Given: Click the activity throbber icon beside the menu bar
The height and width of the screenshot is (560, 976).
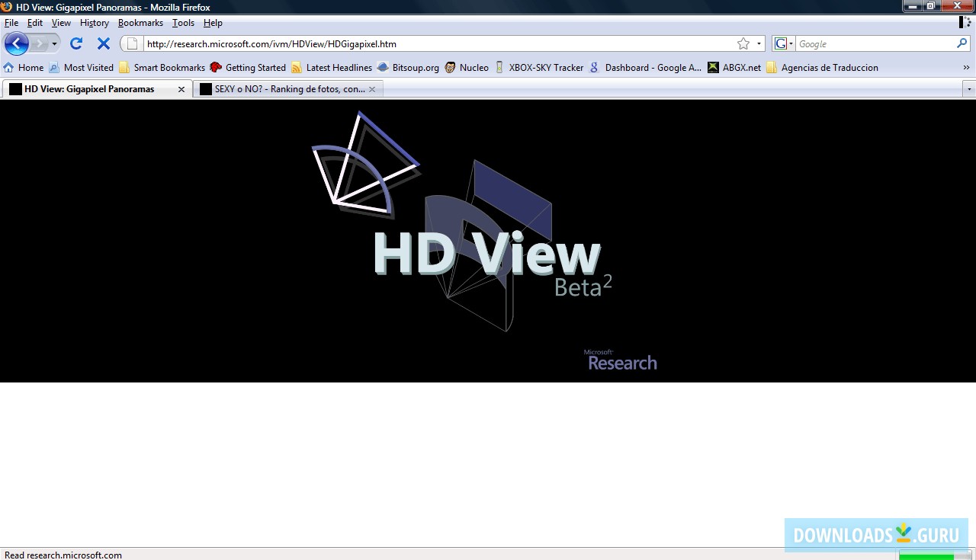Looking at the screenshot, I should 965,23.
